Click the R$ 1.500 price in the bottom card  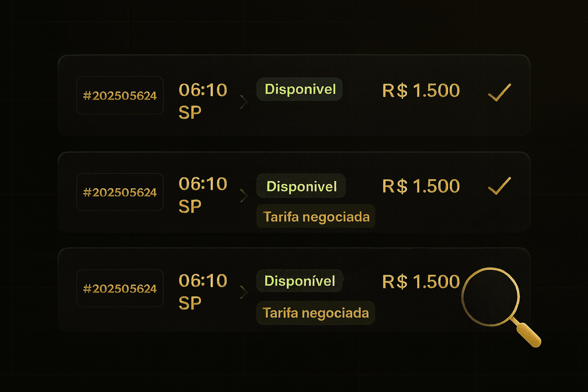pos(421,282)
